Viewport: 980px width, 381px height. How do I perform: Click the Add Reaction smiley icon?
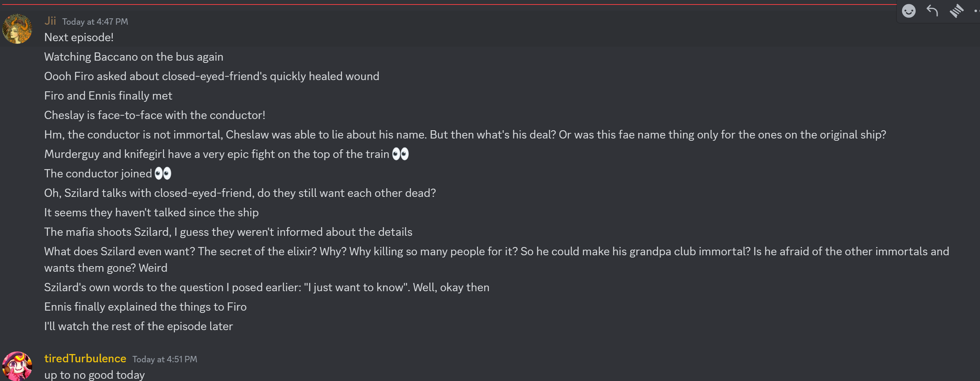point(908,11)
